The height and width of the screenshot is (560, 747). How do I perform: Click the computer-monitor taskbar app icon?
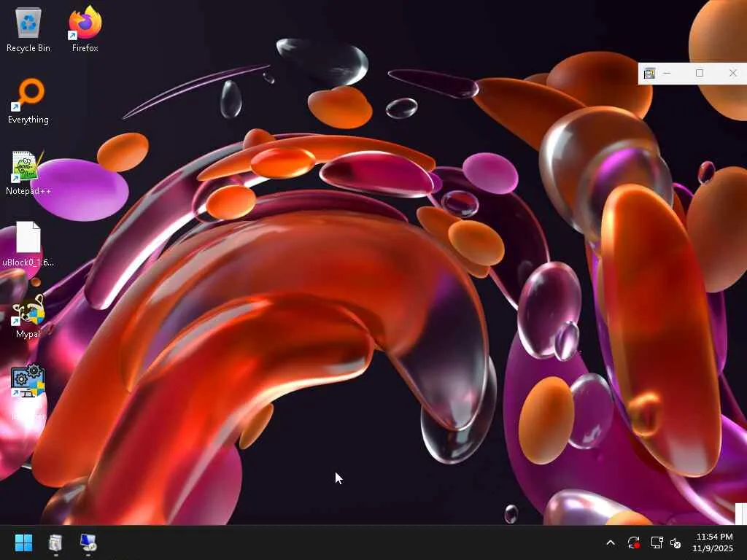88,542
